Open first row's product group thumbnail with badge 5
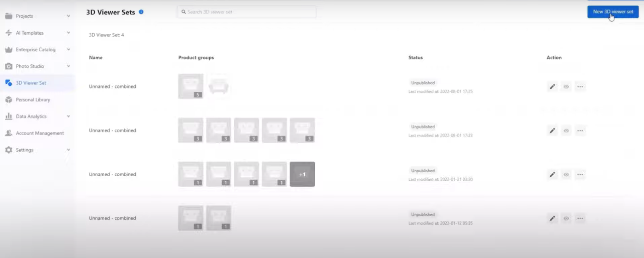This screenshot has width=644, height=258. coord(191,87)
